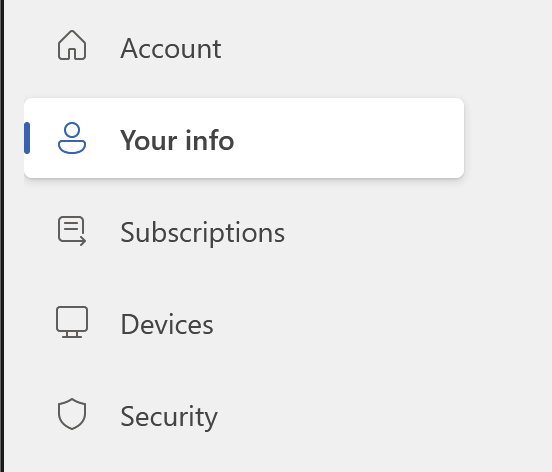
Task: Click the doorway inside the home icon
Action: 72,54
